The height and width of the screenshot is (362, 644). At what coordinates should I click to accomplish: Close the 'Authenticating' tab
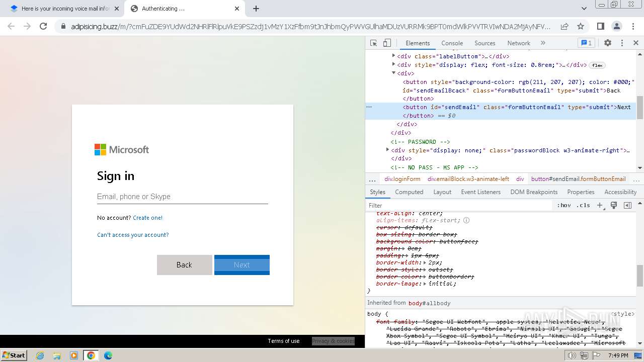[237, 9]
